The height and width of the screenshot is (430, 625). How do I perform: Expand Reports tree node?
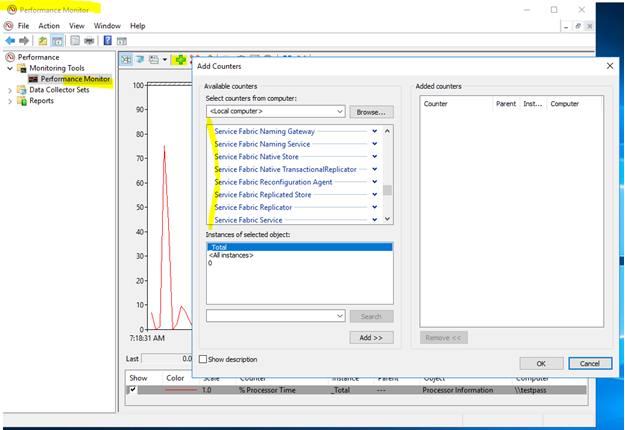(10, 101)
